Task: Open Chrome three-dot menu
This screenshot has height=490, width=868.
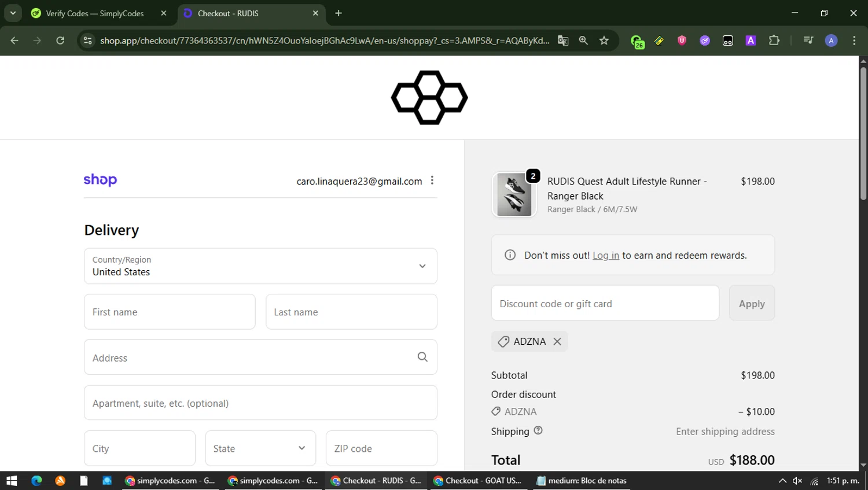Action: 854,40
